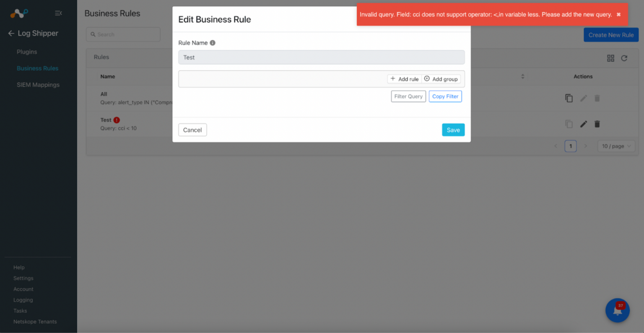Open the SIEM Mappings section
Screen dimensions: 644x333
tap(38, 85)
